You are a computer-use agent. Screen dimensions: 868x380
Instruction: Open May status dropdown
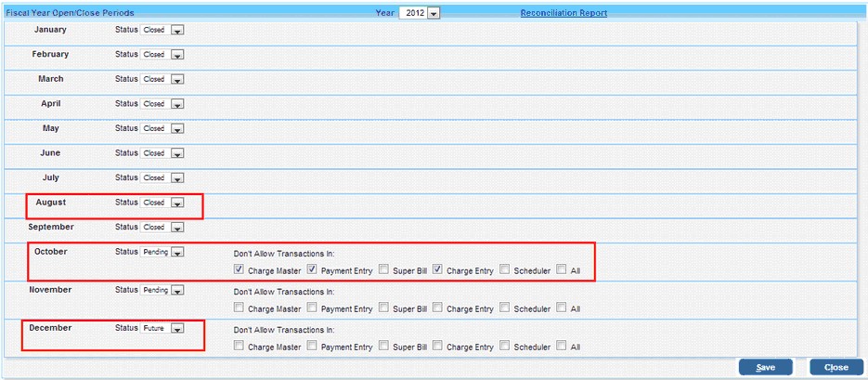point(177,129)
